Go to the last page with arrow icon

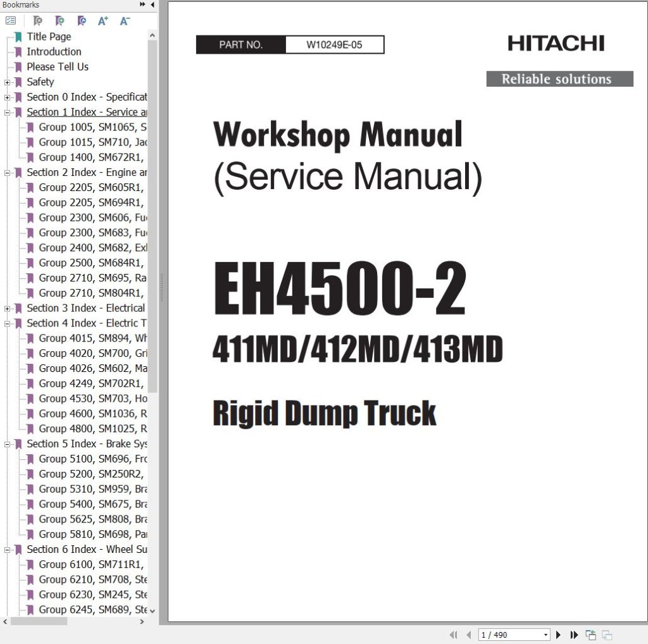(573, 635)
